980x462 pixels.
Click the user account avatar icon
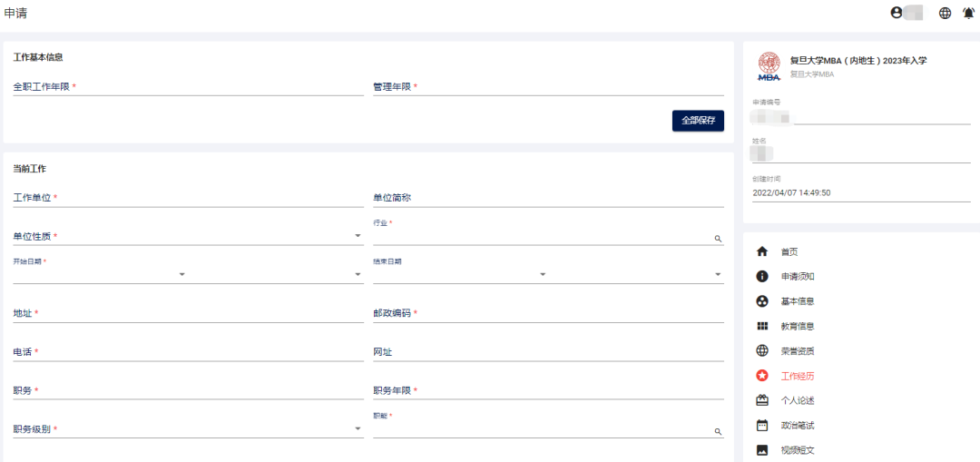[x=897, y=13]
